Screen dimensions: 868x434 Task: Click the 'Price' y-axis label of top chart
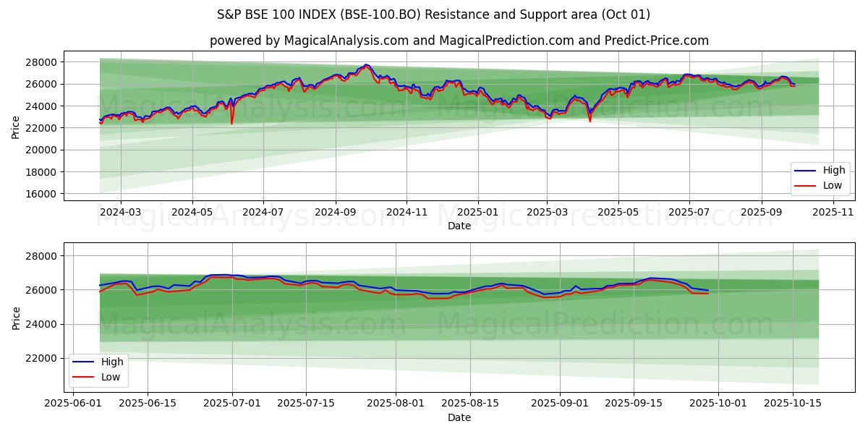pyautogui.click(x=16, y=127)
